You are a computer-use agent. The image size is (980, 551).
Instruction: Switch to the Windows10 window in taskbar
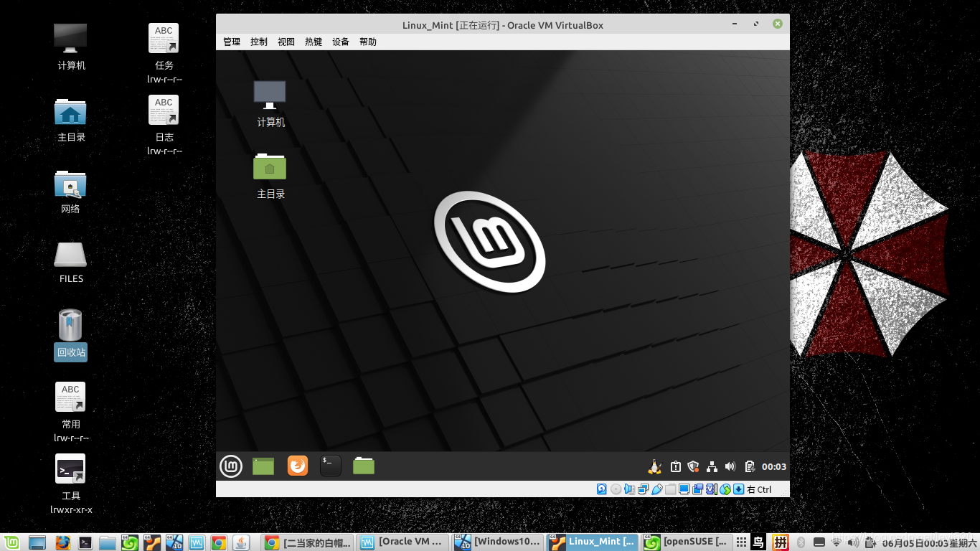[x=499, y=542]
